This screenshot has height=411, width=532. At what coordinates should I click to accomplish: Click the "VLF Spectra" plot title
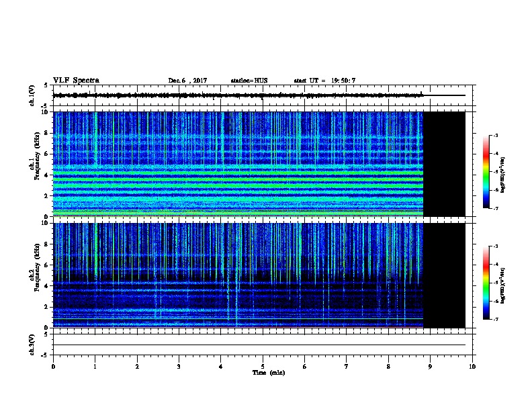[x=76, y=81]
